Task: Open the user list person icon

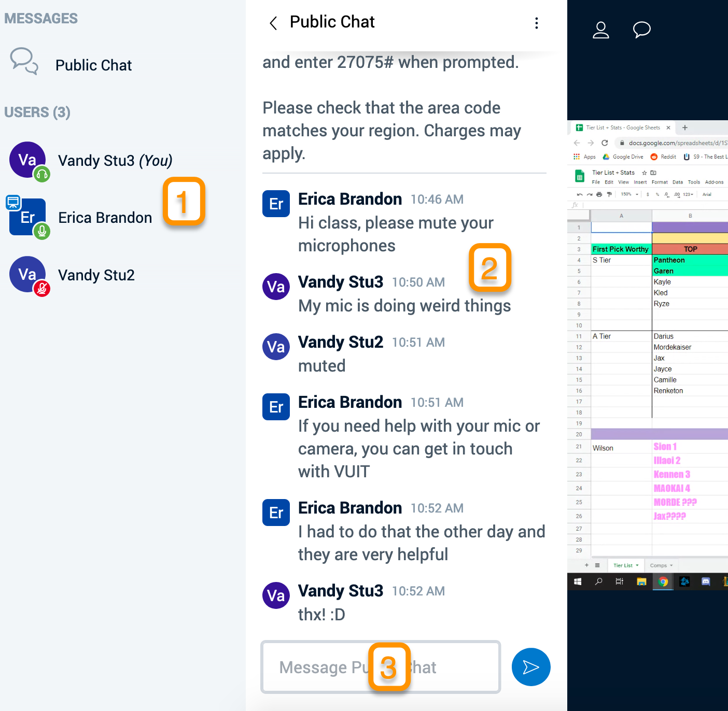Action: pos(600,30)
